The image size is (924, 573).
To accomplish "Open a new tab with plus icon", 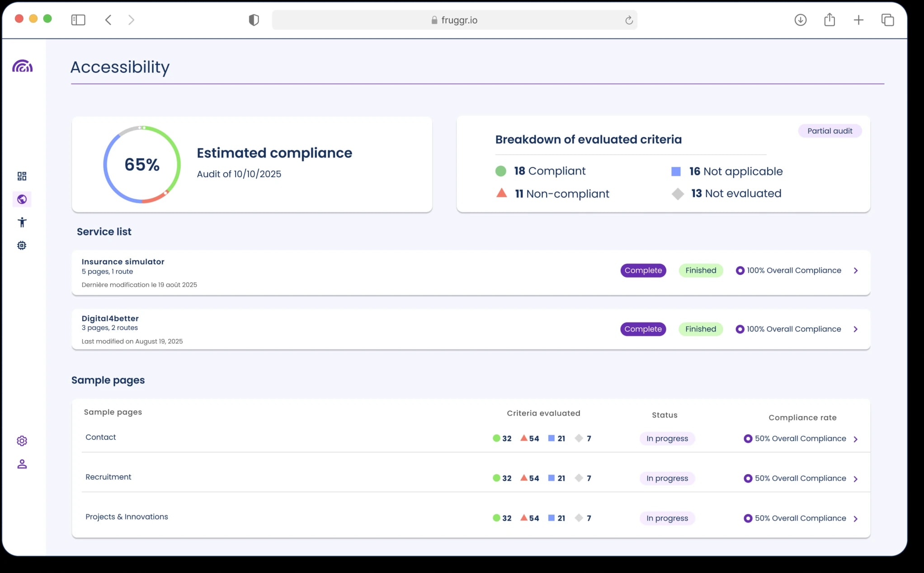I will [x=858, y=20].
